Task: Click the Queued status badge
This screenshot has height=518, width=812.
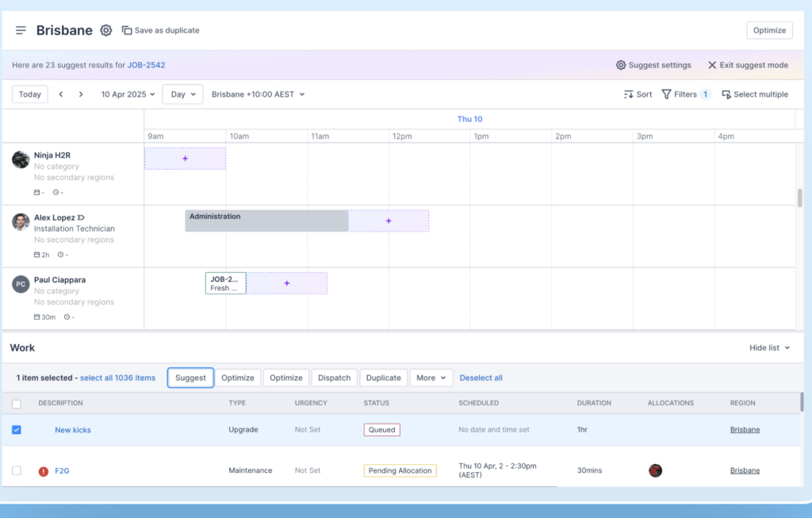Action: (x=381, y=429)
